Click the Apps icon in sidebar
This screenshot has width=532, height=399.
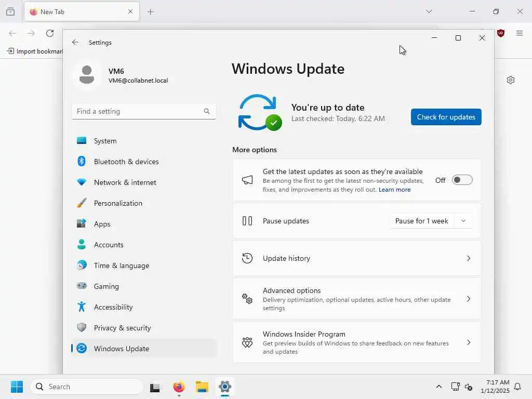point(82,223)
